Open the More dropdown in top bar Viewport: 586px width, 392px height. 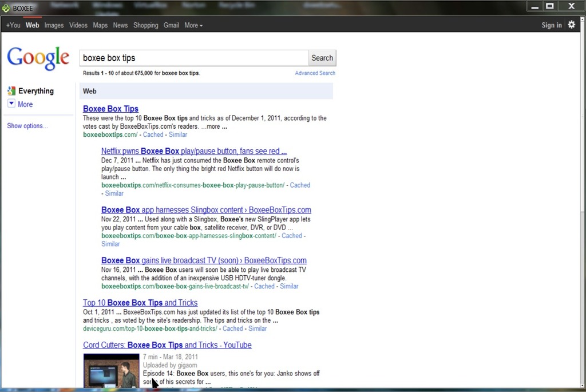193,25
